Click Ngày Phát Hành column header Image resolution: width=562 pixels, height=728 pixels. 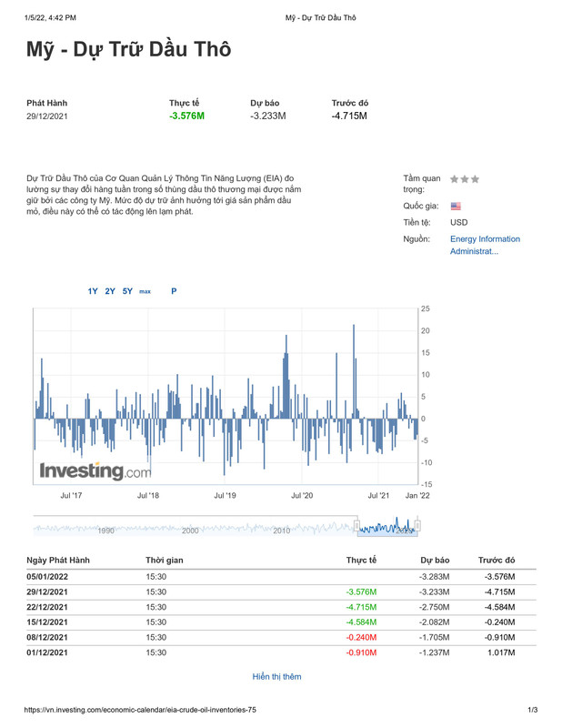(58, 560)
